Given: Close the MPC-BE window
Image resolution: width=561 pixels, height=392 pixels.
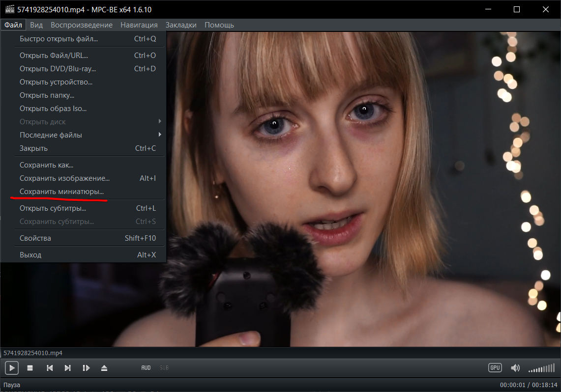Looking at the screenshot, I should click(546, 9).
